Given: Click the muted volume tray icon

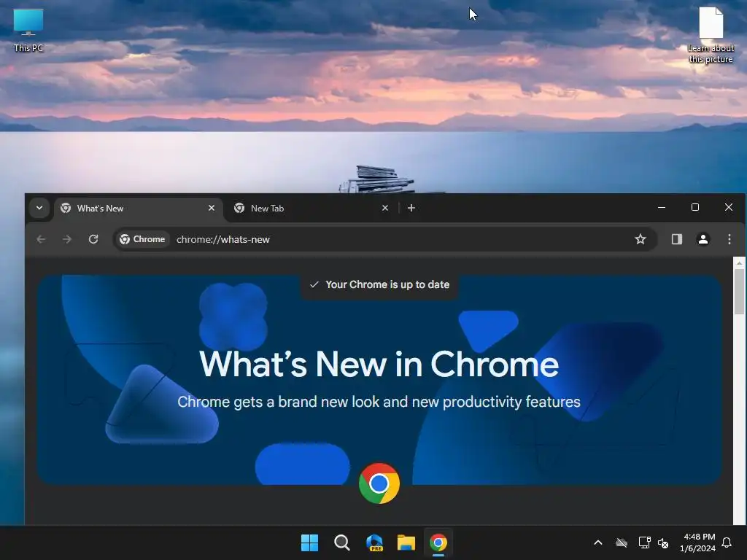Looking at the screenshot, I should click(x=663, y=542).
